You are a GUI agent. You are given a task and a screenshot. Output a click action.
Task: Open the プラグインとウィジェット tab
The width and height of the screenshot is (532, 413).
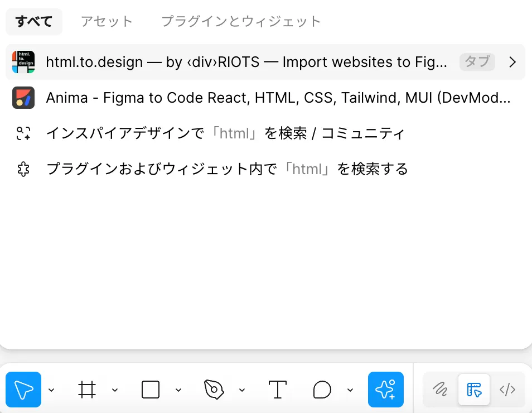tap(241, 22)
